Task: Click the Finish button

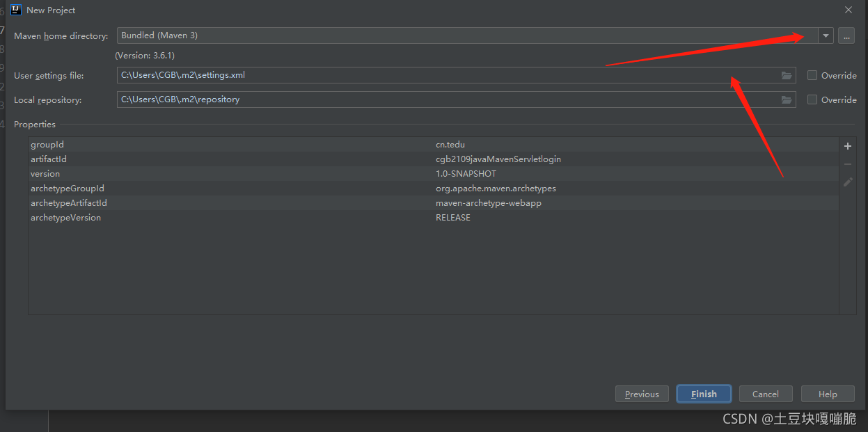Action: pos(703,393)
